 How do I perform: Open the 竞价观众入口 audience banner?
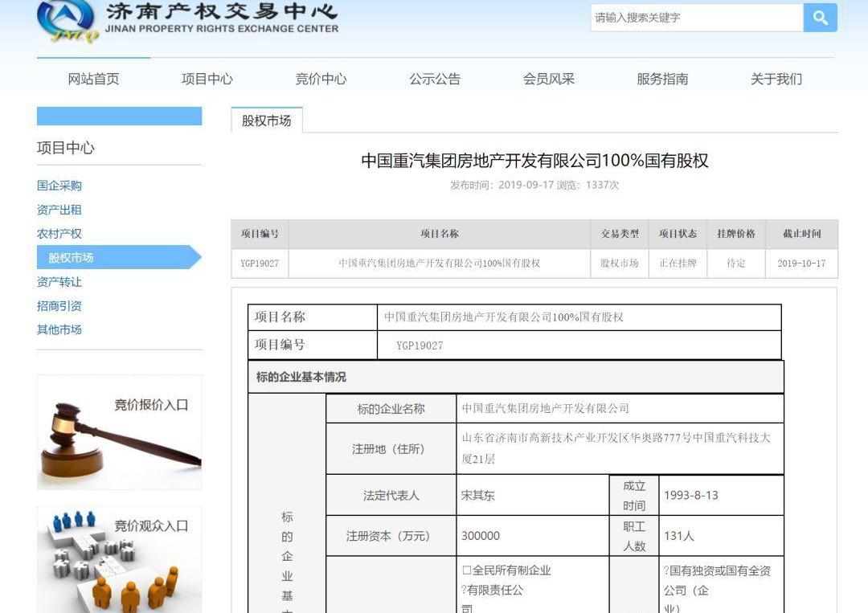click(119, 560)
